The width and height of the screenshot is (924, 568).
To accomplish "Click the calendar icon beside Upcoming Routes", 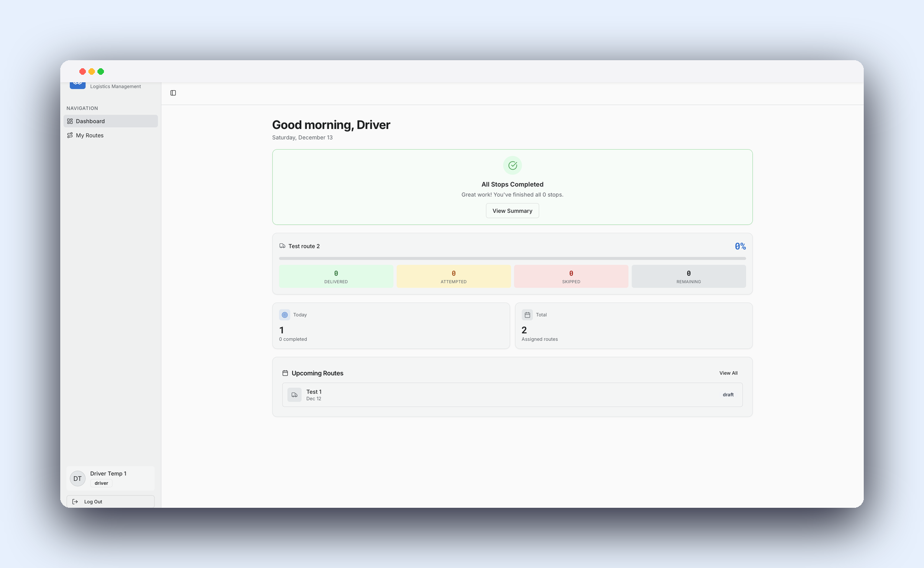I will [x=285, y=373].
